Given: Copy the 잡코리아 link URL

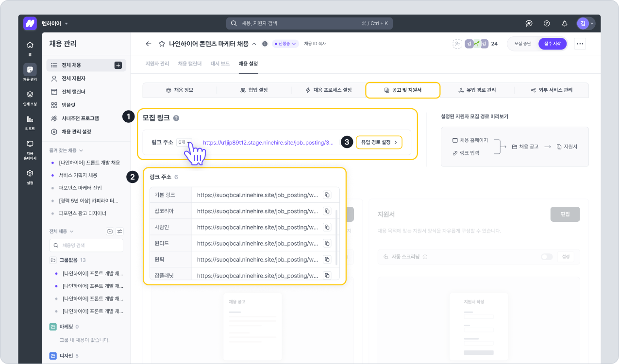Looking at the screenshot, I should [327, 211].
